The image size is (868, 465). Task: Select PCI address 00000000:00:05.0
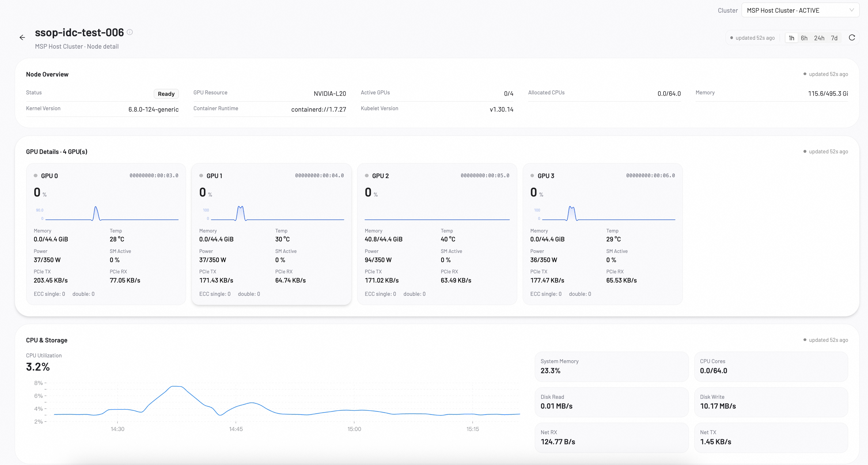[x=485, y=176]
